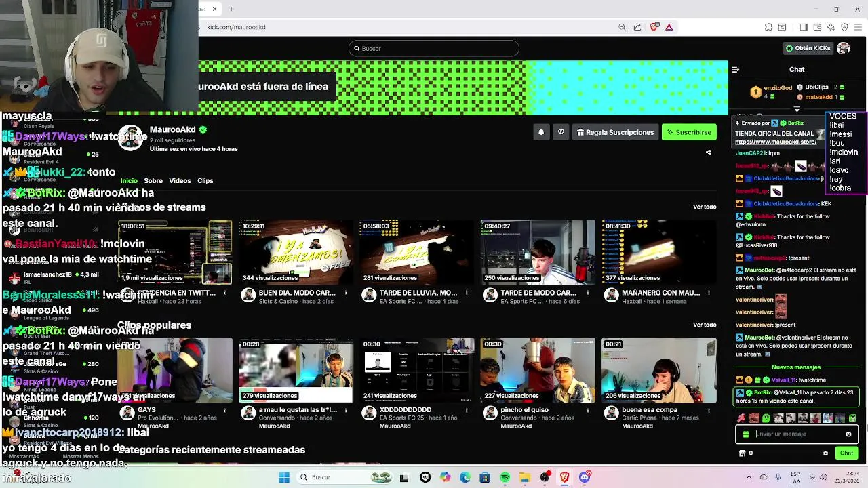868x488 pixels.
Task: Click Nuevos mensajes in chat
Action: pyautogui.click(x=796, y=367)
